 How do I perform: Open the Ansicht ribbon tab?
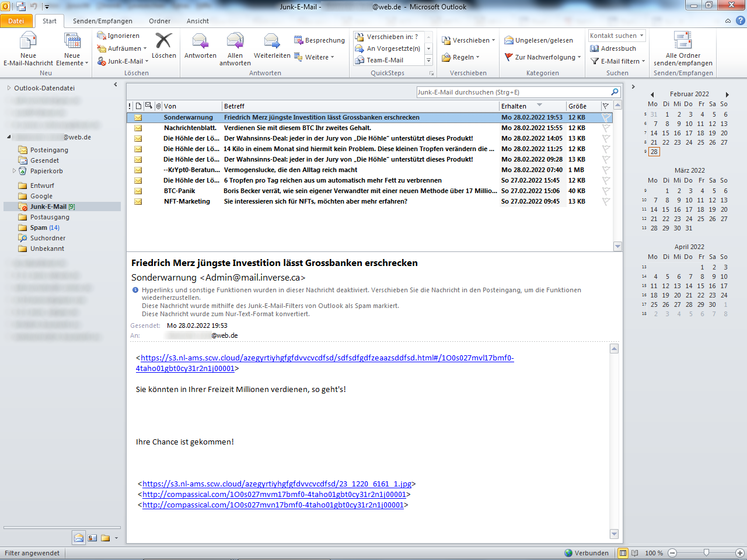197,21
